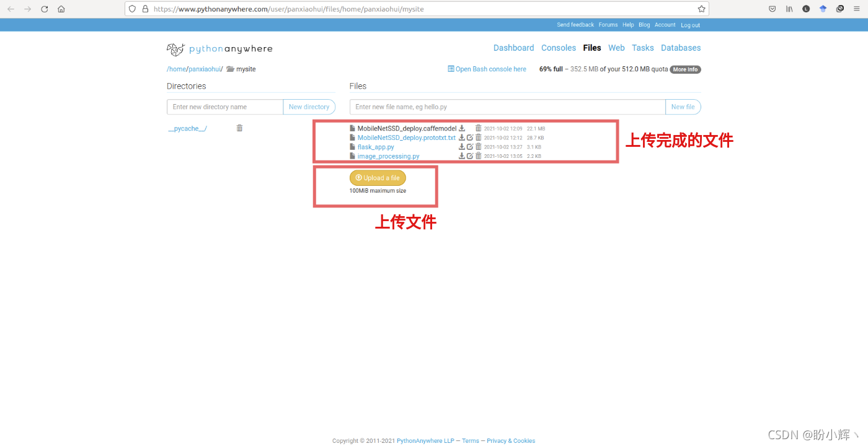Open flask_app.py file
868x446 pixels.
[376, 147]
